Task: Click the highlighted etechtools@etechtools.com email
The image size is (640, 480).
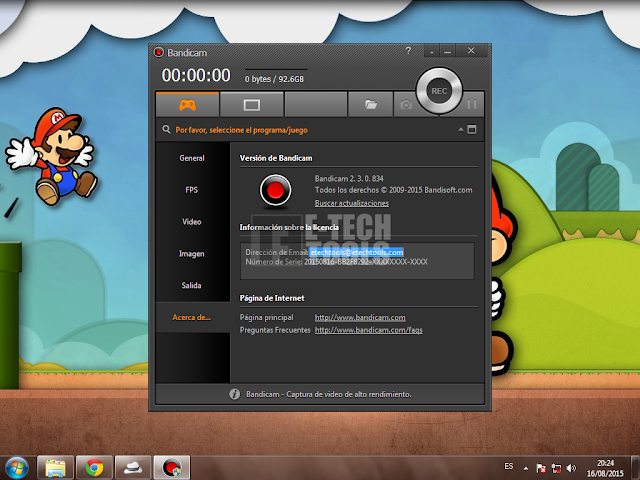Action: click(356, 252)
